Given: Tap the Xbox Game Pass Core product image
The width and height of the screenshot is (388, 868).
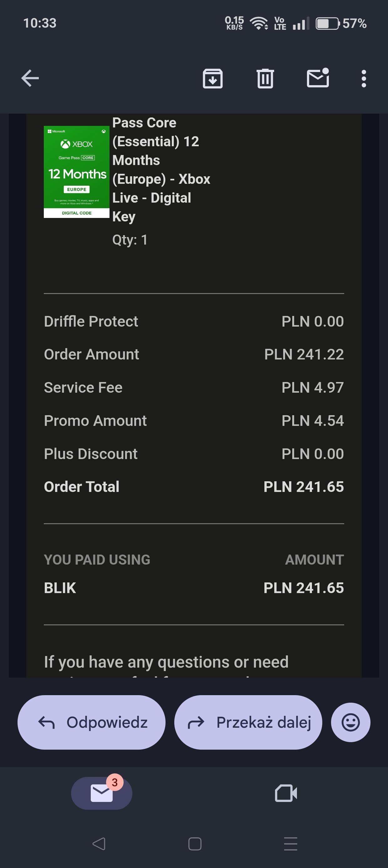Looking at the screenshot, I should (x=76, y=172).
